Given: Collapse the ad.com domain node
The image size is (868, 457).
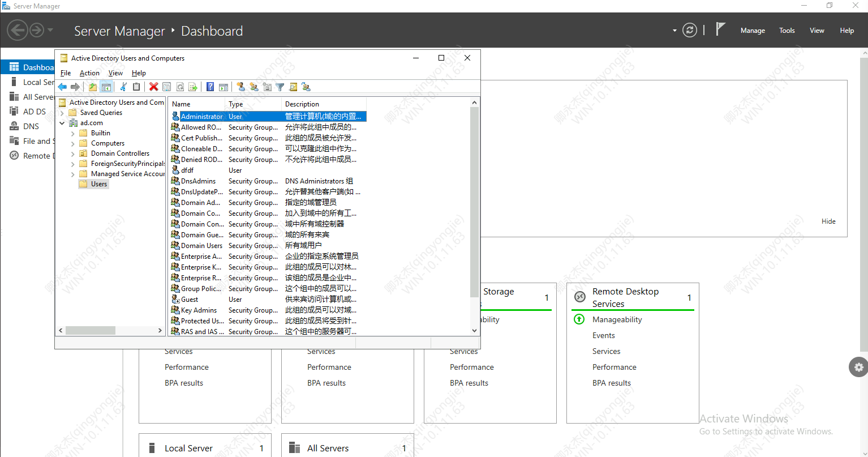Looking at the screenshot, I should 62,123.
